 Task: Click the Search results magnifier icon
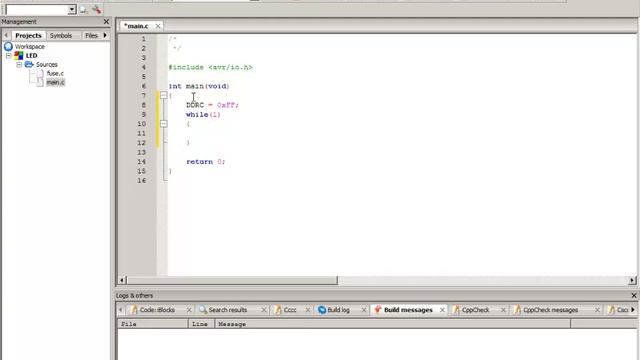(x=203, y=310)
